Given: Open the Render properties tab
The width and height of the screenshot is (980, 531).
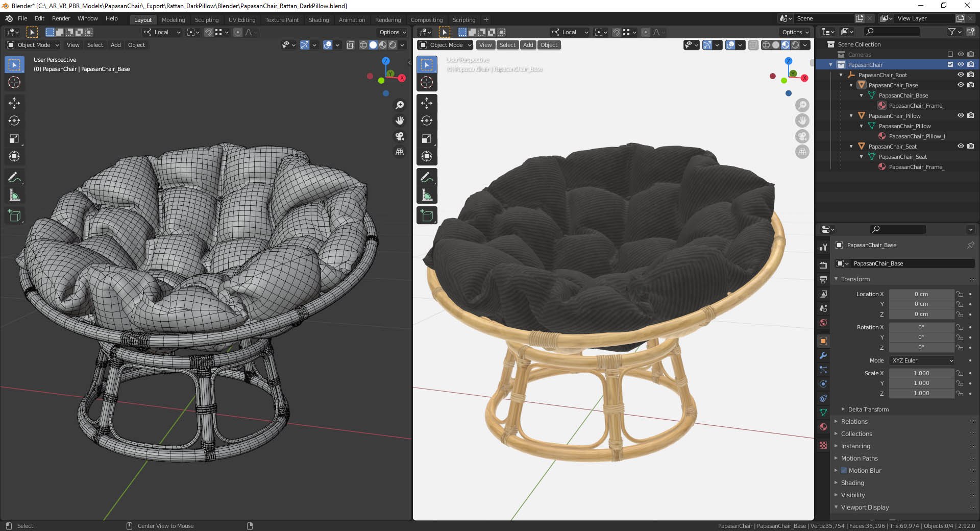Looking at the screenshot, I should point(823,265).
